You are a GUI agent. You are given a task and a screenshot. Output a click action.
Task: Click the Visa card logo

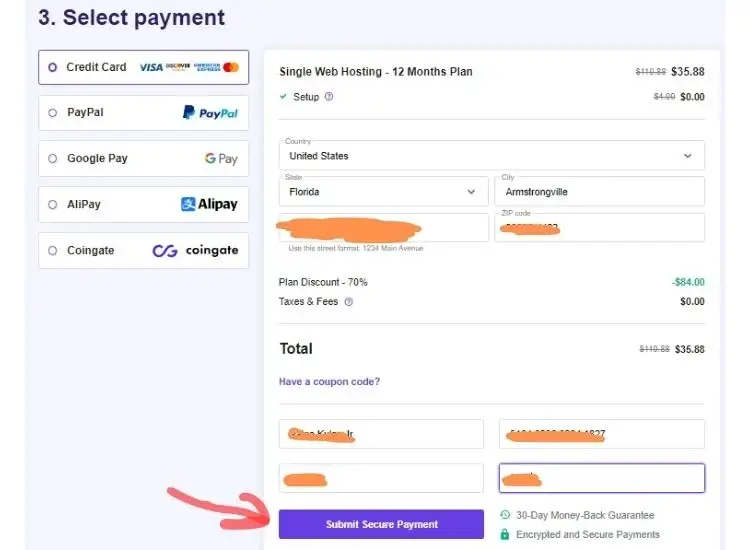point(151,67)
